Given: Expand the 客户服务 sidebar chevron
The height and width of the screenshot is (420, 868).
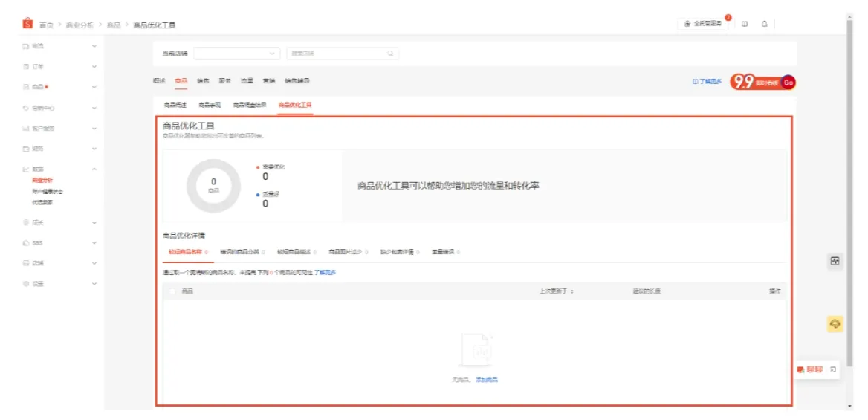Looking at the screenshot, I should 94,128.
